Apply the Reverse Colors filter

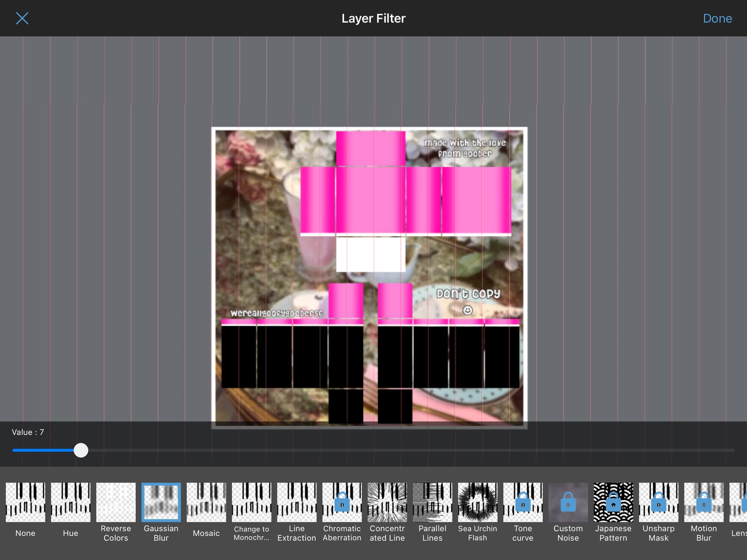pos(116,502)
